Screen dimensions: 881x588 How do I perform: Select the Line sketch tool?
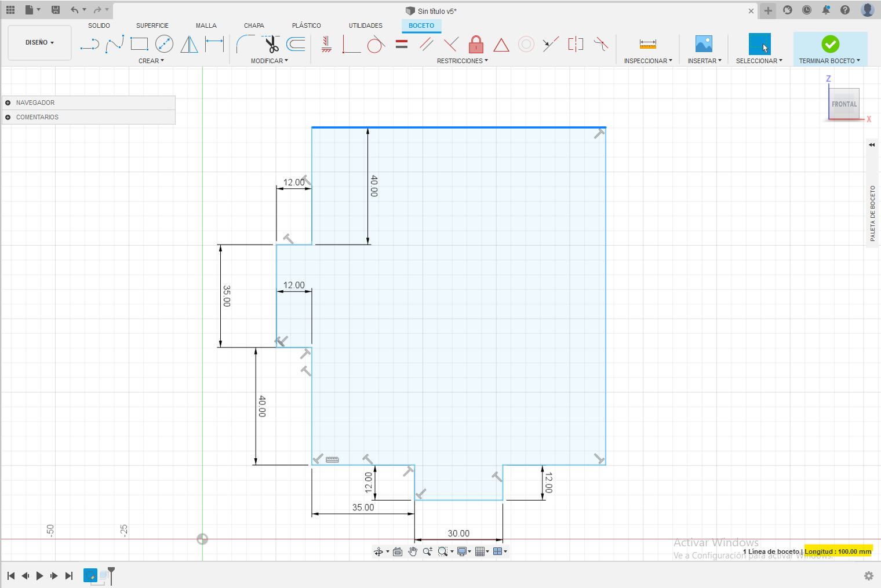tap(90, 44)
